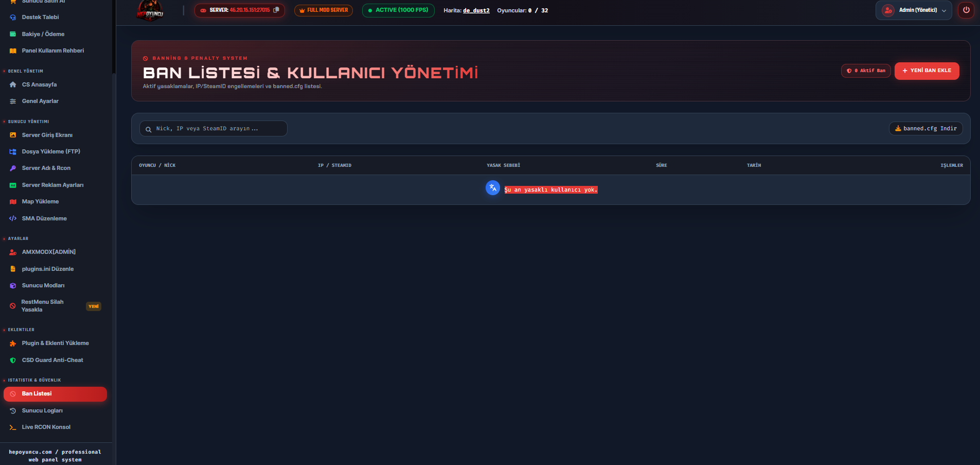Click the Nick, IP veya SteamID search field

pos(213,129)
